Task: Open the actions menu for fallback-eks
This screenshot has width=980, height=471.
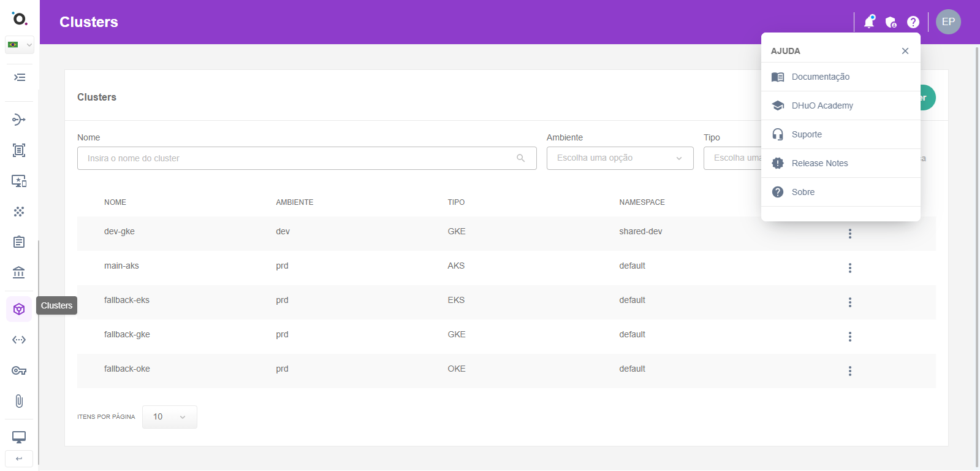Action: 850,302
